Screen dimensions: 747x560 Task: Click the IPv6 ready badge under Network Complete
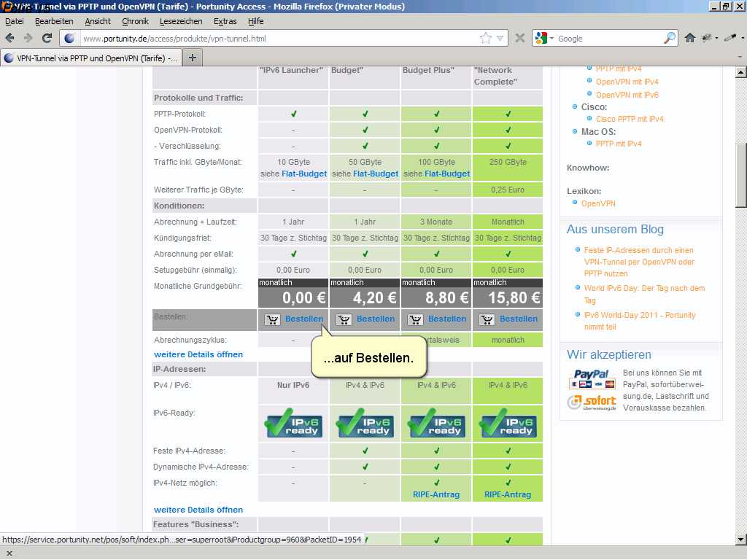[x=508, y=423]
